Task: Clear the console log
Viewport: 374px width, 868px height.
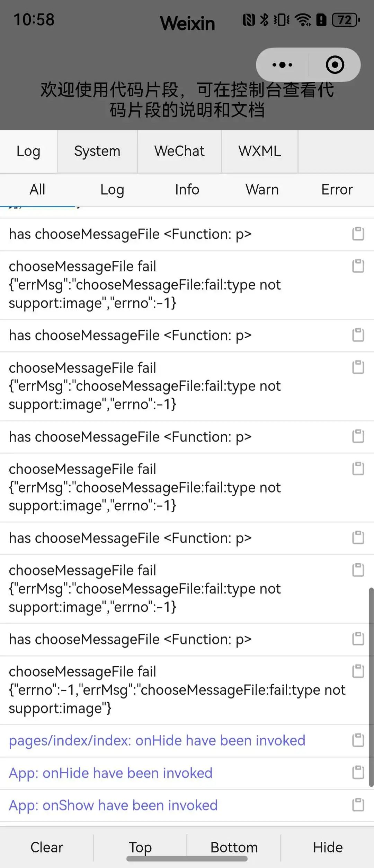Action: pos(47,847)
